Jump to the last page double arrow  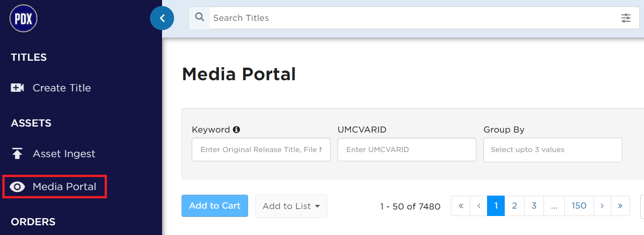coord(620,205)
